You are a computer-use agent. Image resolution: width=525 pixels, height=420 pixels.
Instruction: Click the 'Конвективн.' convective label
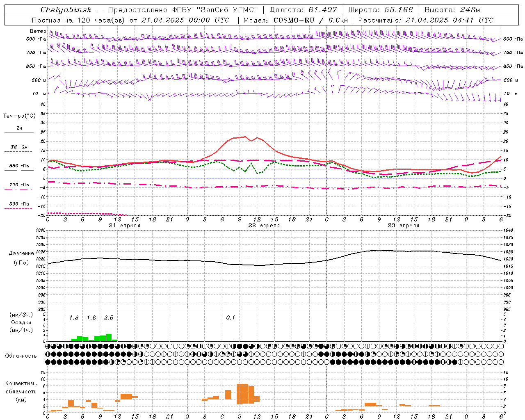tap(21, 383)
